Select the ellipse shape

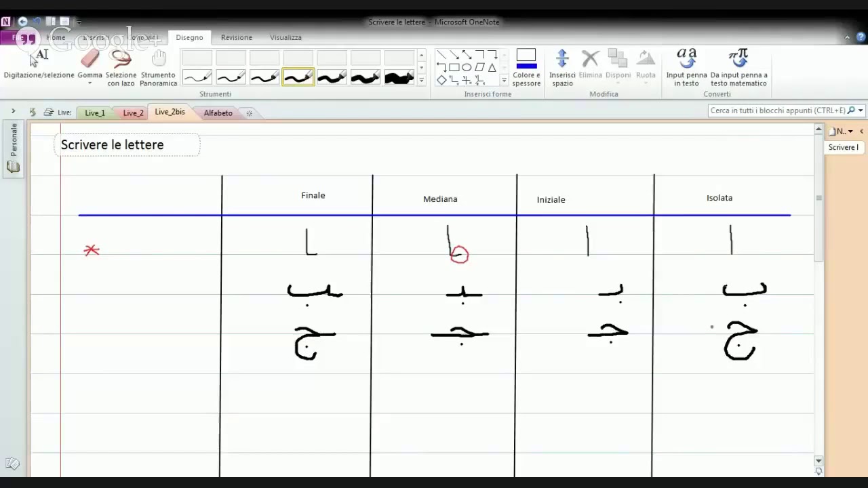(467, 67)
